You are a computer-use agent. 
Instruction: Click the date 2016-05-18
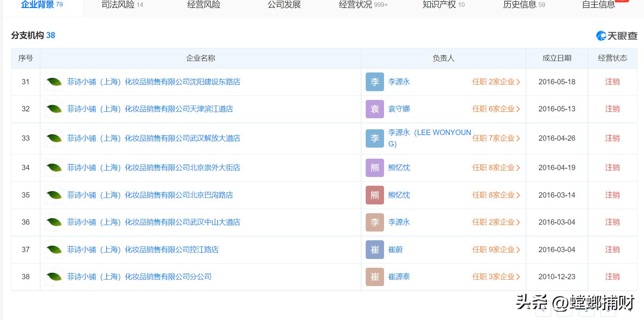point(557,82)
